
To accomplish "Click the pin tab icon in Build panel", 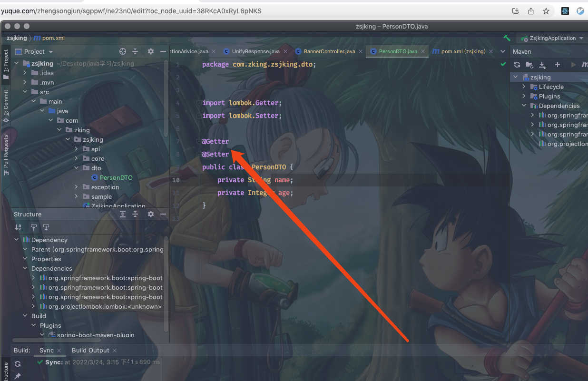I will coord(18,376).
